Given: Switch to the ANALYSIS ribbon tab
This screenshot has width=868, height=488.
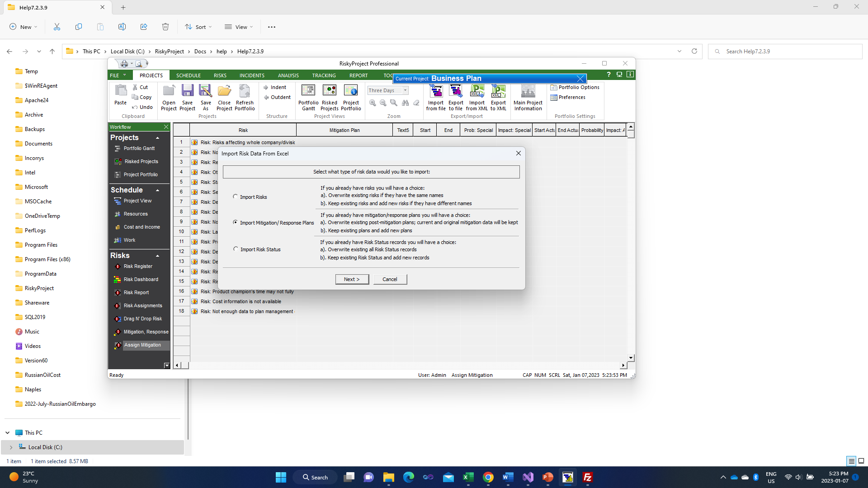Looking at the screenshot, I should [x=288, y=75].
